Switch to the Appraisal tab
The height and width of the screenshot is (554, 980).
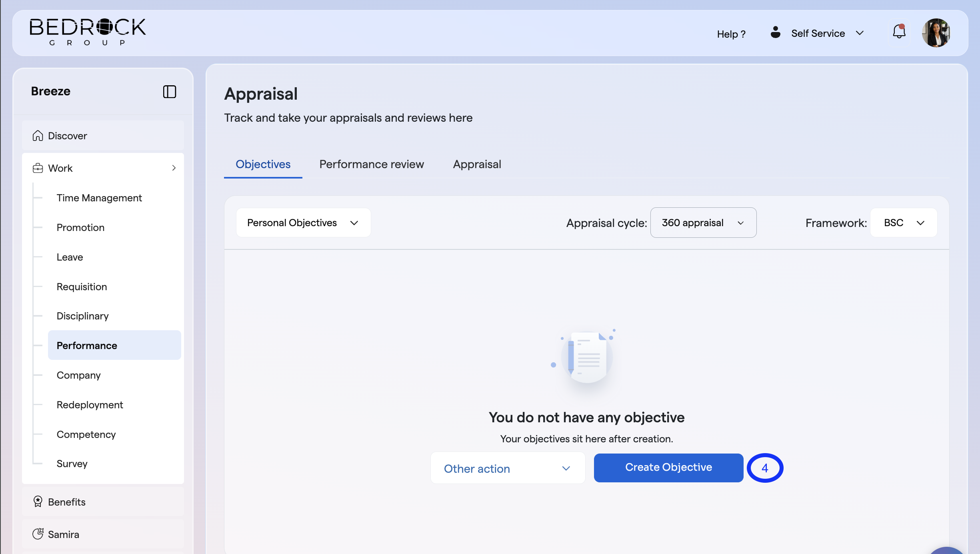tap(477, 164)
